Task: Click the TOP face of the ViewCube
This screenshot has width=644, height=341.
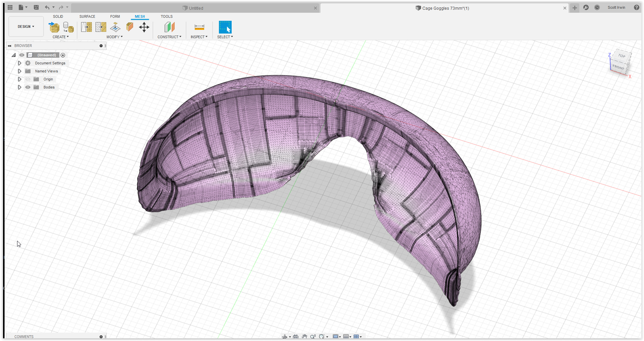Action: (622, 56)
